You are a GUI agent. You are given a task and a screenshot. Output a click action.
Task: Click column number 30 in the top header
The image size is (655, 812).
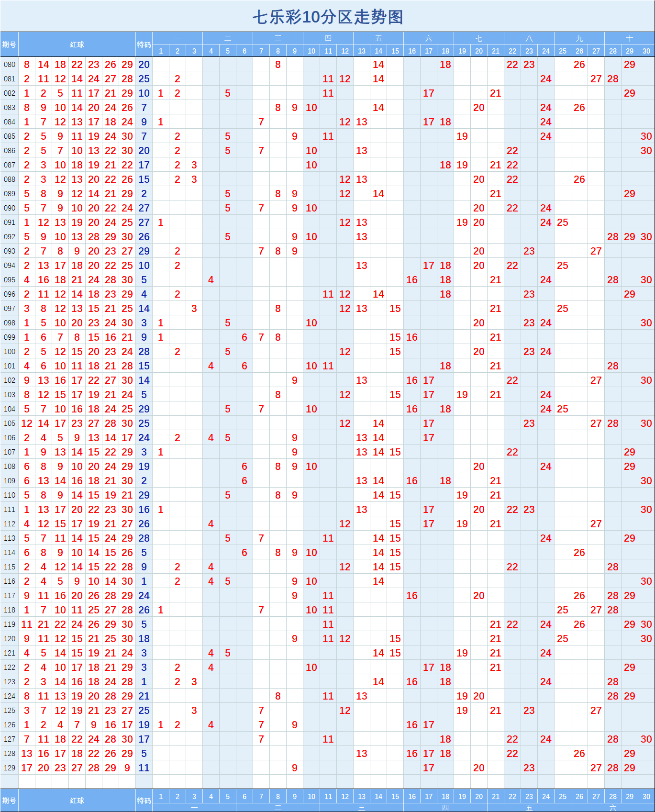(x=646, y=51)
